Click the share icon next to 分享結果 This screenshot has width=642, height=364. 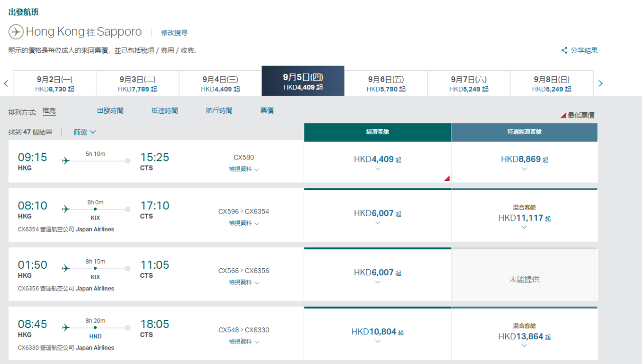pyautogui.click(x=564, y=50)
